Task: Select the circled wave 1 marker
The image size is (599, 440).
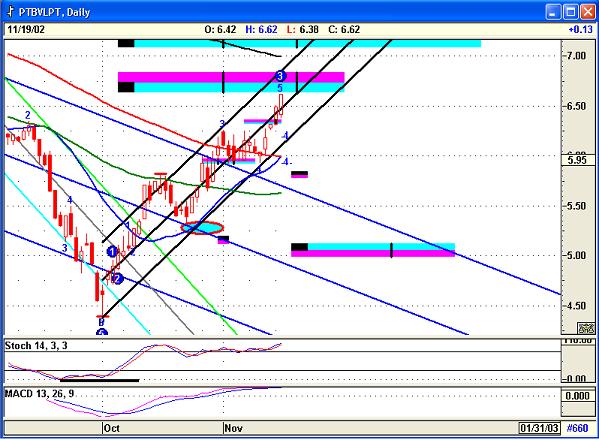Action: point(112,252)
